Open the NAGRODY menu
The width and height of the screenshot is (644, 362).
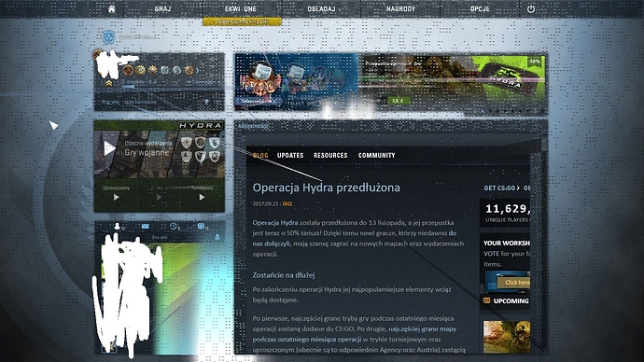[x=400, y=8]
